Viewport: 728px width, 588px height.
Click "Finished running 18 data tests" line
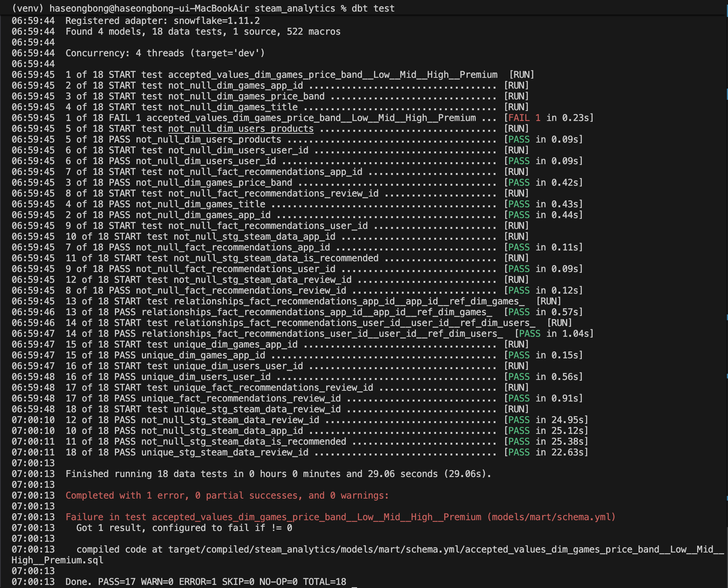(278, 474)
